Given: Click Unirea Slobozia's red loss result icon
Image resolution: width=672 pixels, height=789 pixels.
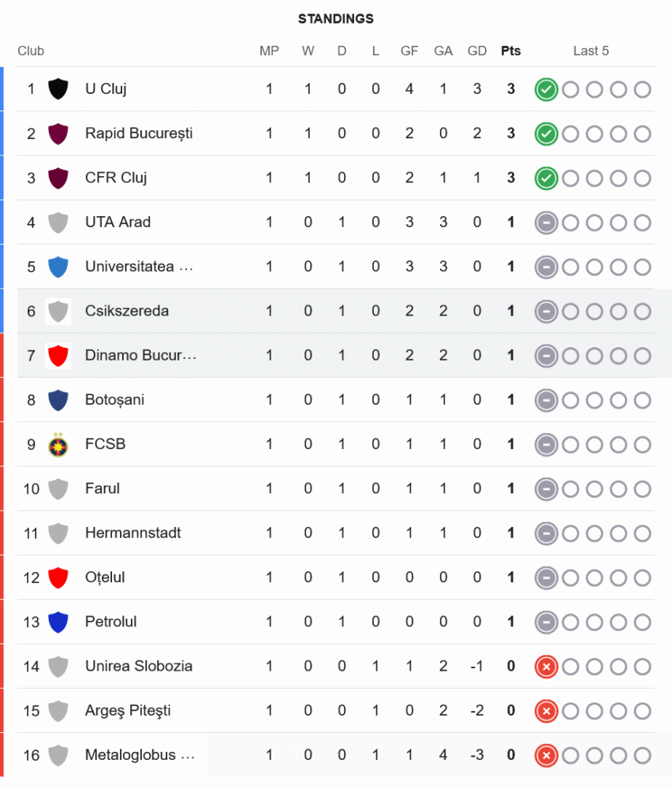Looking at the screenshot, I should point(546,667).
